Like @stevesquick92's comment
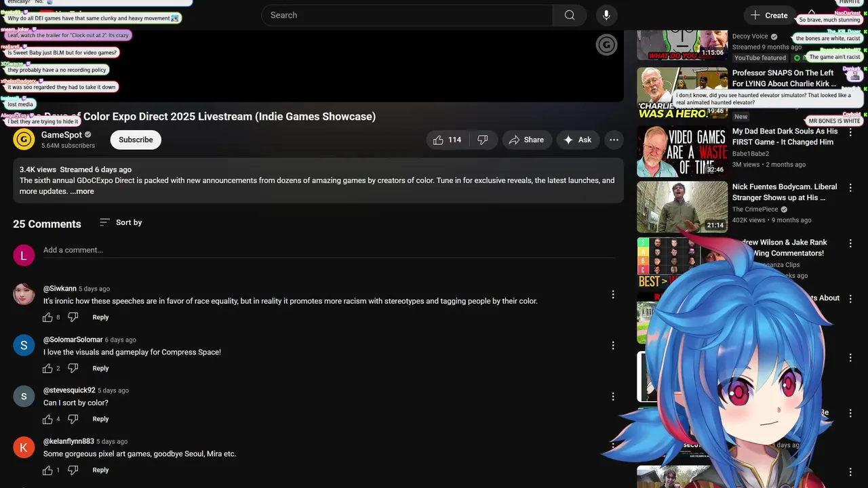The height and width of the screenshot is (488, 868). [x=47, y=419]
